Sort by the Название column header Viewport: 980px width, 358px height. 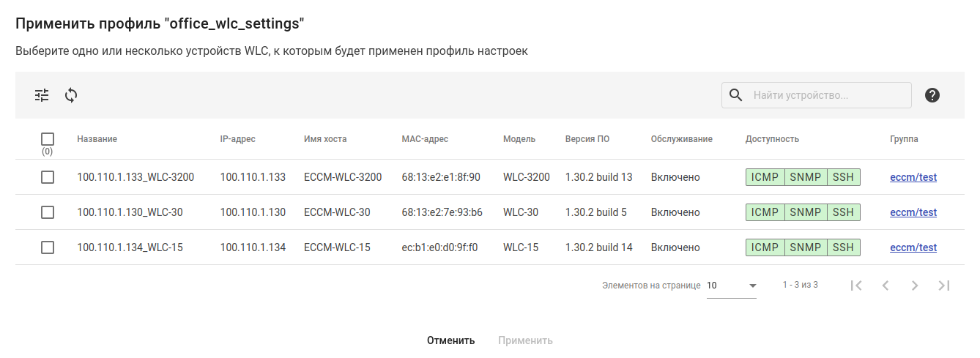click(x=97, y=139)
